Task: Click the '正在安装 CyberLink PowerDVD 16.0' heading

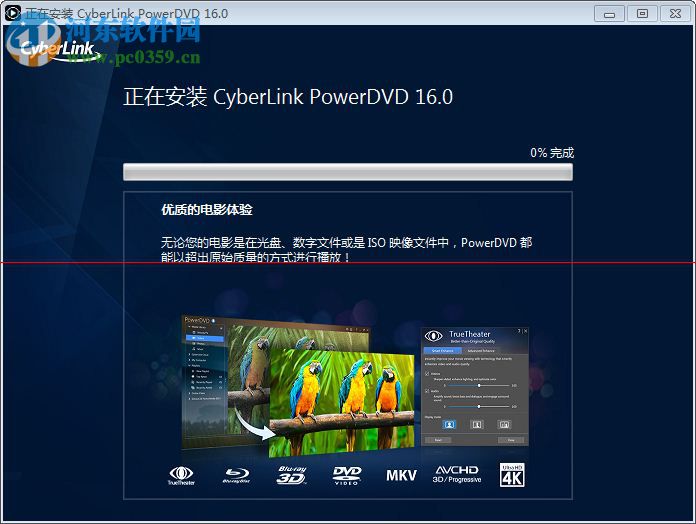Action: coord(288,97)
